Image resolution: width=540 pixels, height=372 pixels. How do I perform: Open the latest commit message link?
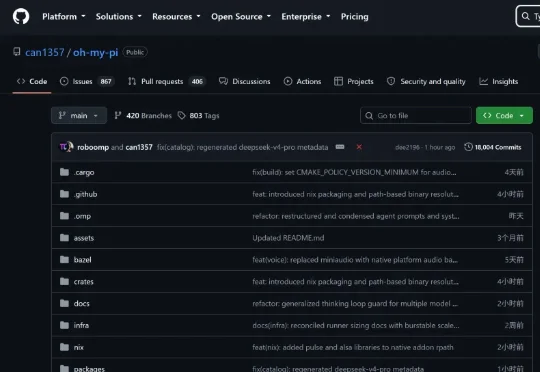pos(242,147)
